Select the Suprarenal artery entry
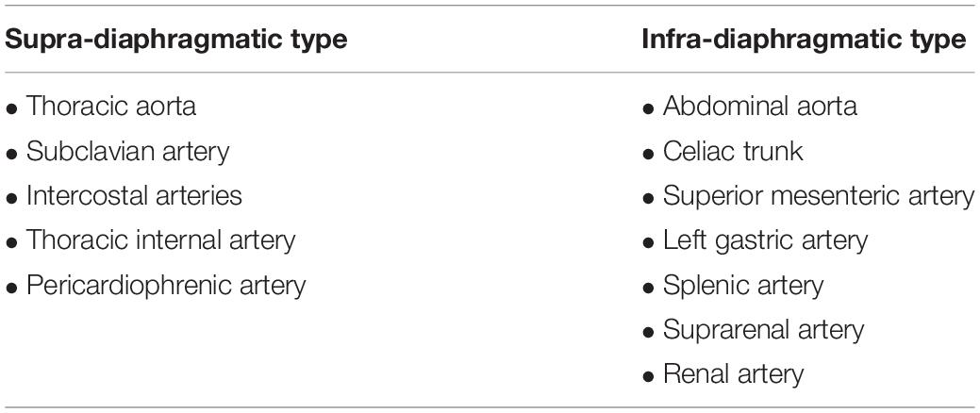Image resolution: width=980 pixels, height=413 pixels. 763,330
